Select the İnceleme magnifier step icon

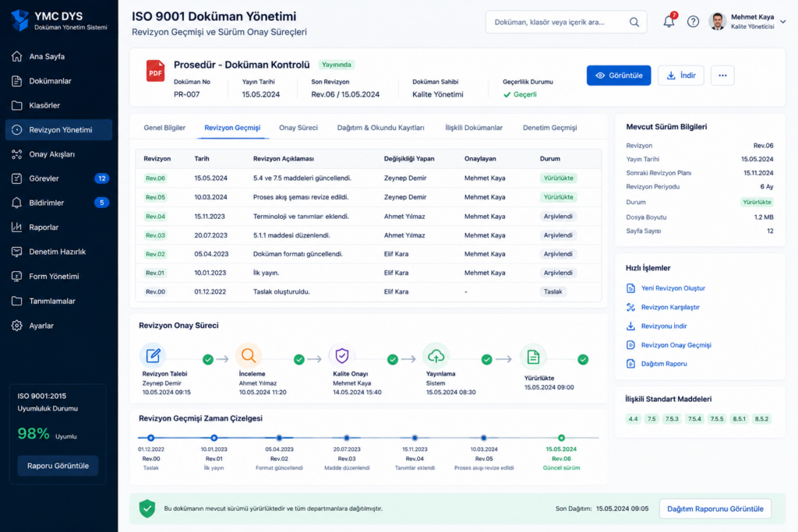[249, 355]
